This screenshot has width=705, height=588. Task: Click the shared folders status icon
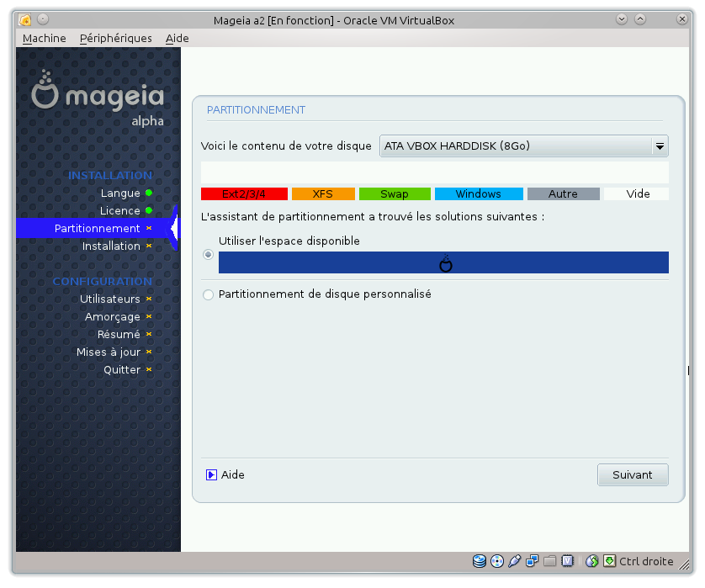[549, 561]
